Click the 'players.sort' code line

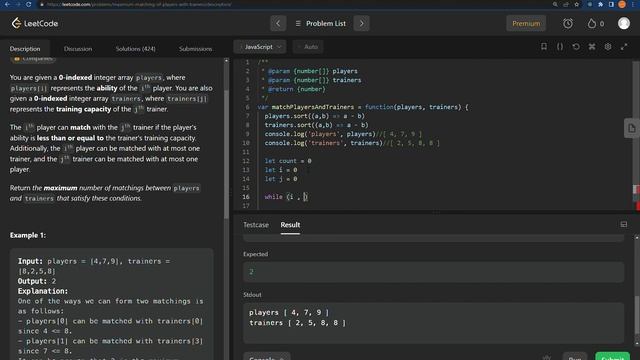(x=314, y=116)
